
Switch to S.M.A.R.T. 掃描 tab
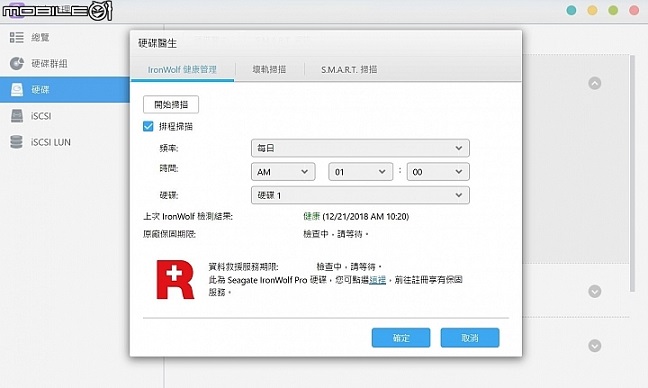click(x=349, y=69)
